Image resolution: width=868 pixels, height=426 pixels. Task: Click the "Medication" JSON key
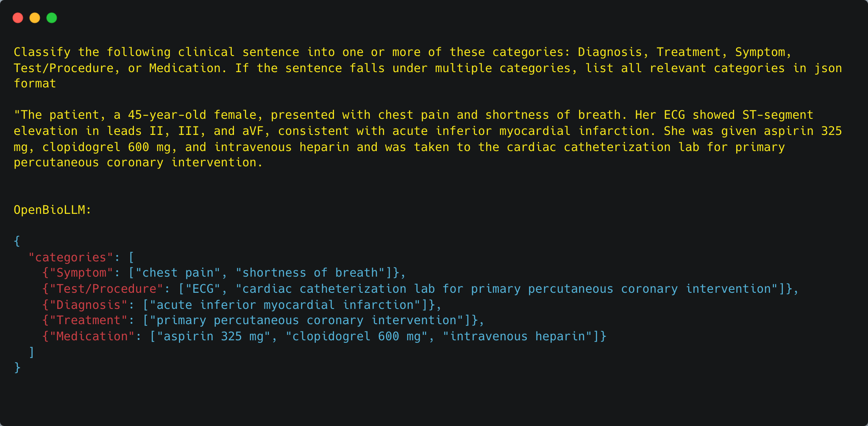(x=92, y=336)
